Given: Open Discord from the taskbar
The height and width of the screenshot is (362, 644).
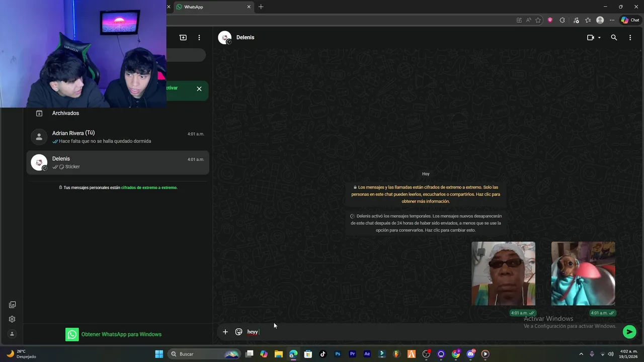Looking at the screenshot, I should click(x=470, y=354).
